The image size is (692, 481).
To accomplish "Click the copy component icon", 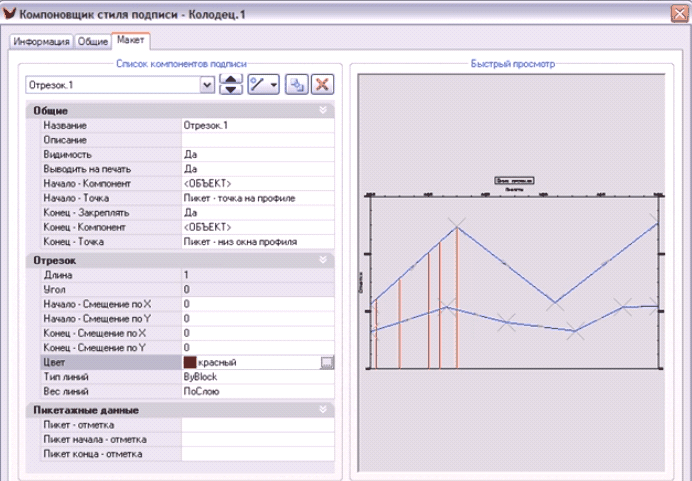I will pos(296,85).
